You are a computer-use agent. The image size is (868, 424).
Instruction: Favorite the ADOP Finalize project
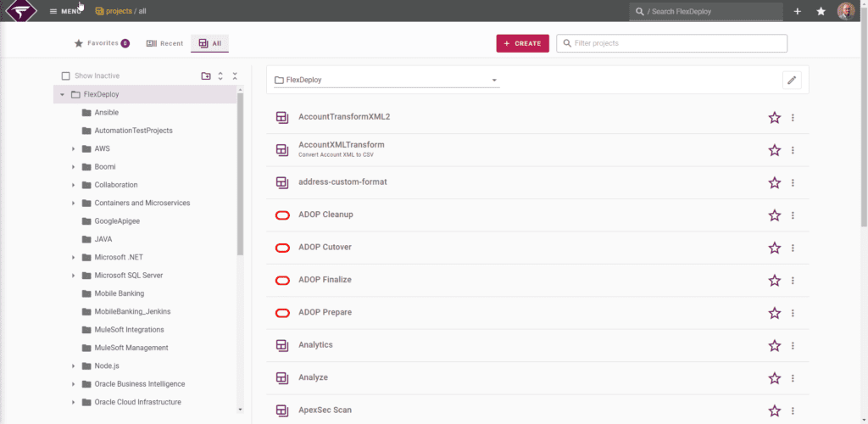tap(775, 281)
